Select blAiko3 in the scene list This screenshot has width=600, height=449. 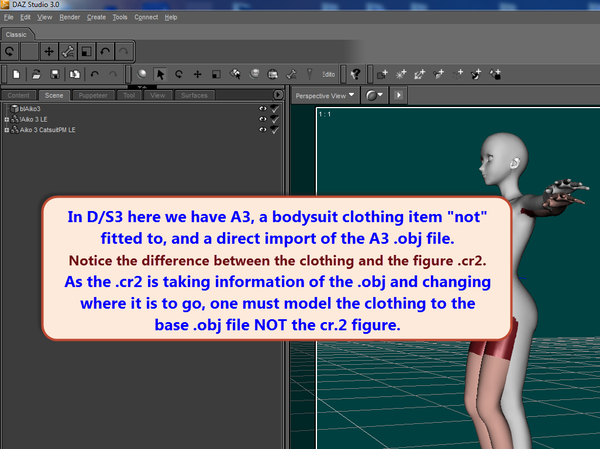click(30, 109)
